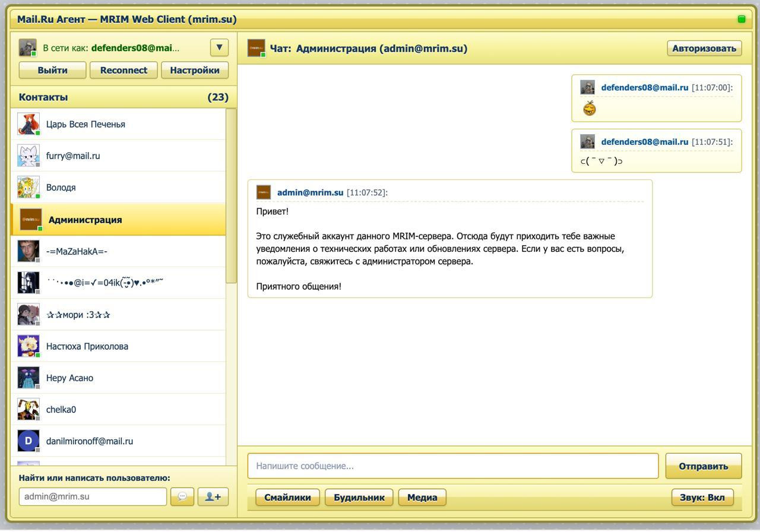Image resolution: width=760 pixels, height=532 pixels.
Task: Click the [11:07:52] timestamp
Action: click(367, 192)
